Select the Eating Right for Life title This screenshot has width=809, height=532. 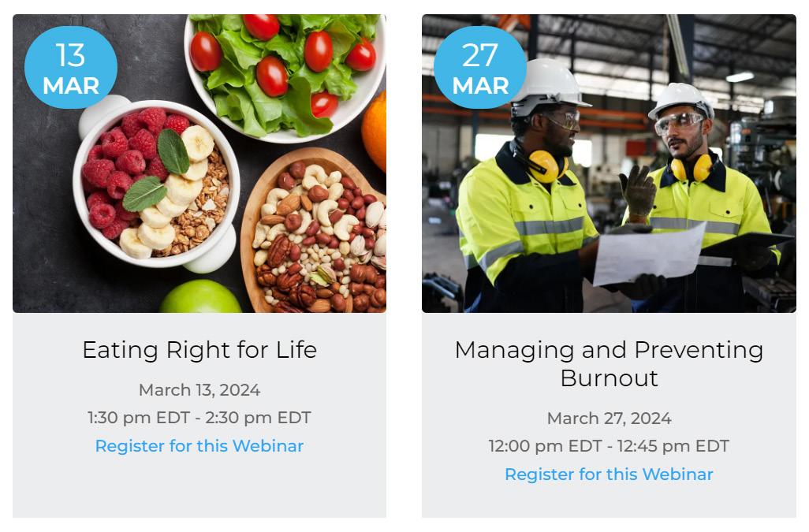click(199, 350)
